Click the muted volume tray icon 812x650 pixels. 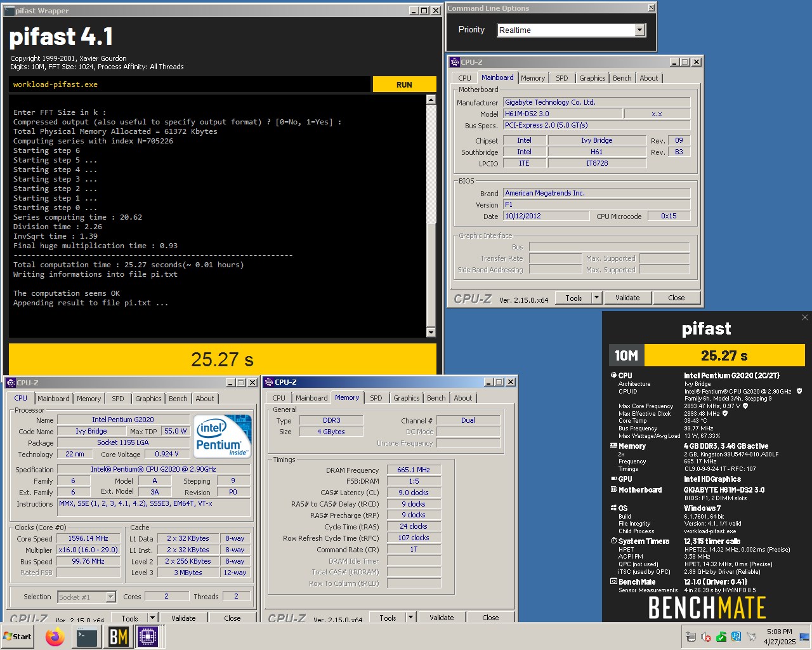706,637
